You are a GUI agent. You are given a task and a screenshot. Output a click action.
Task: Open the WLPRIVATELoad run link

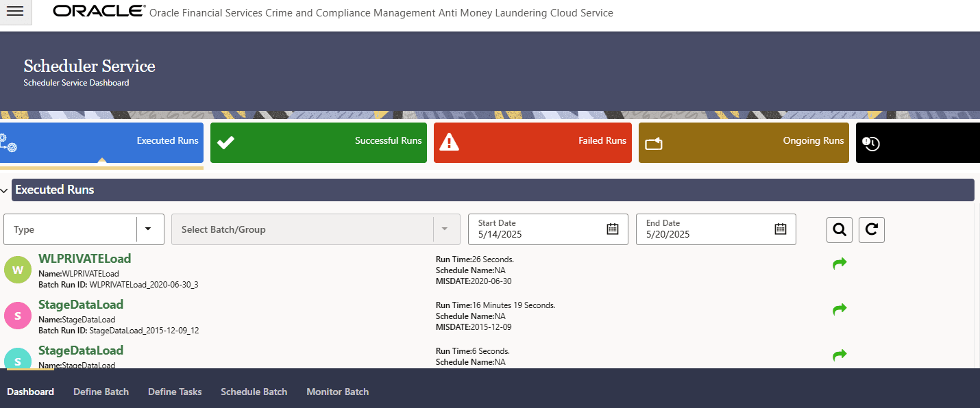click(x=84, y=259)
